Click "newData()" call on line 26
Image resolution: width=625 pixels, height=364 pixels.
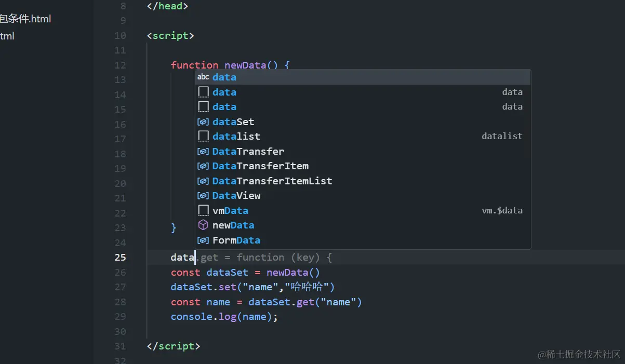coord(294,272)
